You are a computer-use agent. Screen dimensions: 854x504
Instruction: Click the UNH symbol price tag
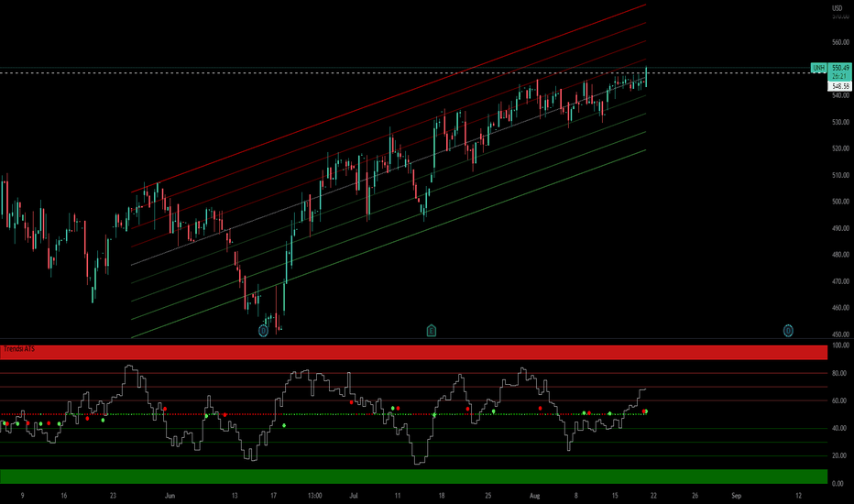(x=818, y=68)
